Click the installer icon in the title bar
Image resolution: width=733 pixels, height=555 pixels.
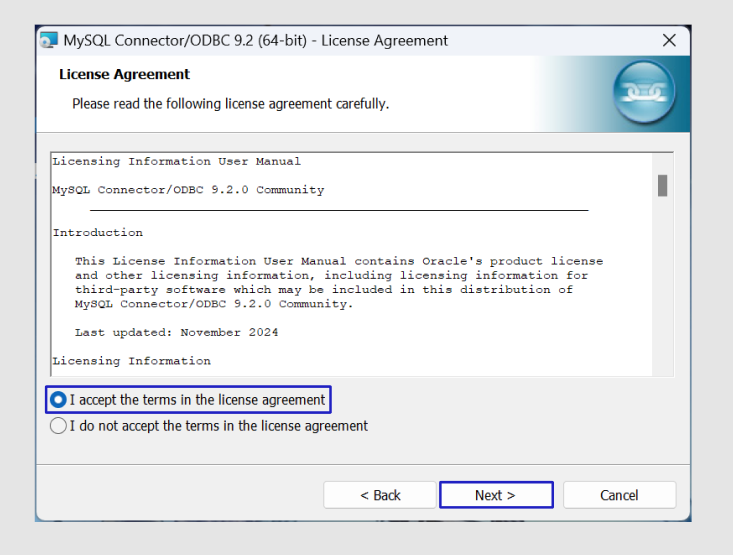pos(49,41)
